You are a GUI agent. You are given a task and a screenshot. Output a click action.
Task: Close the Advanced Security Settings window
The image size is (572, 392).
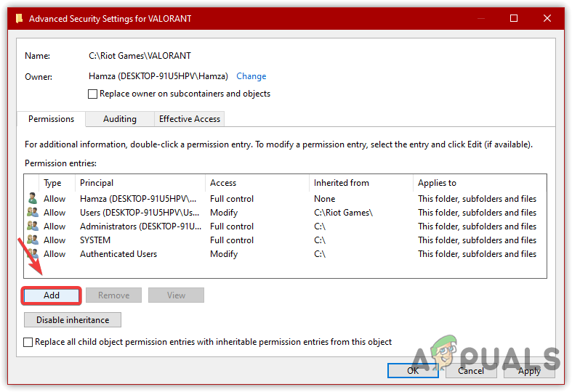coord(547,18)
